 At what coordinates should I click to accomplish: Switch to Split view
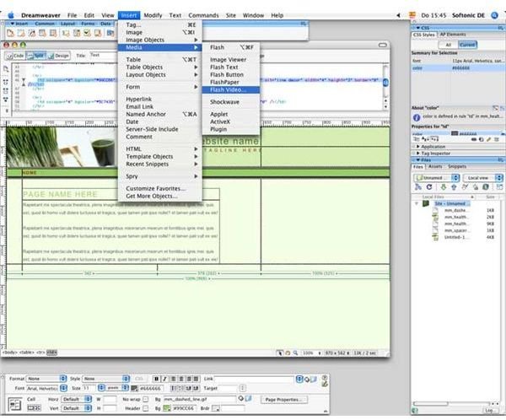coord(35,56)
